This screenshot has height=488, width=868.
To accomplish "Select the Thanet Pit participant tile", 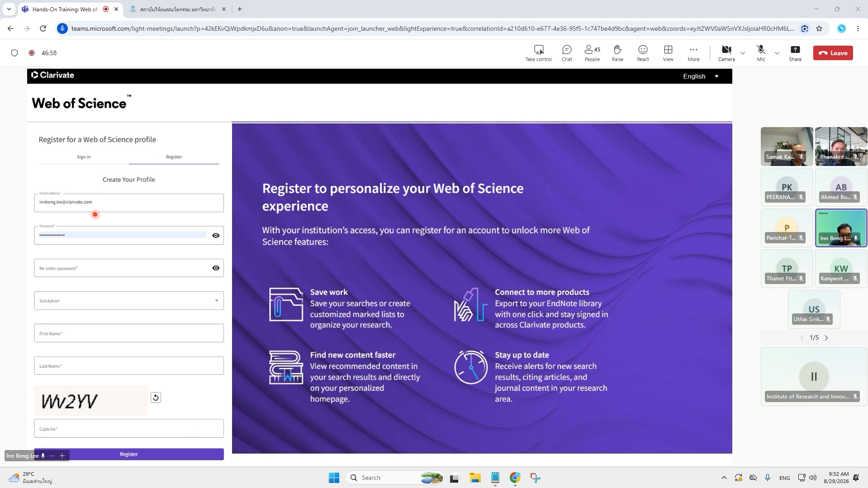I will (787, 268).
